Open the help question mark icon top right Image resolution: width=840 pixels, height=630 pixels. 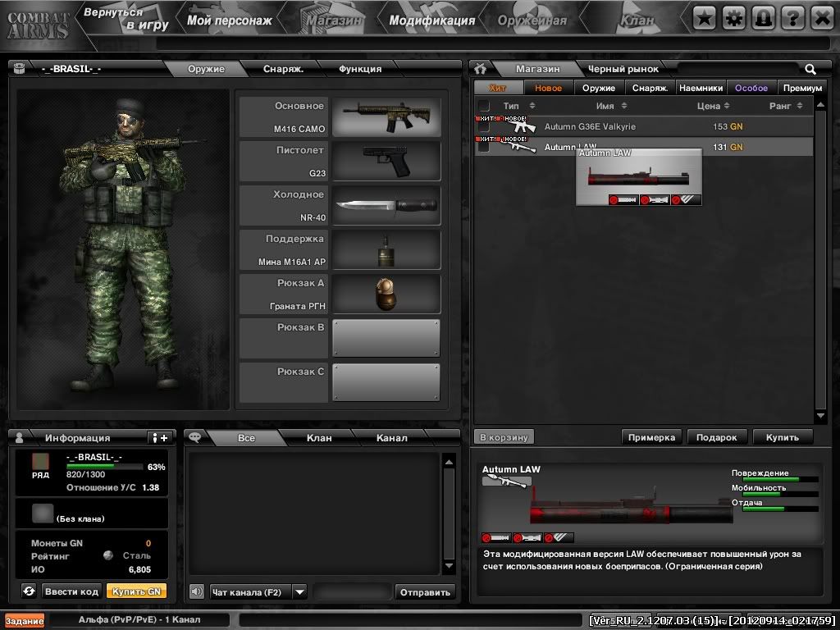tap(792, 16)
